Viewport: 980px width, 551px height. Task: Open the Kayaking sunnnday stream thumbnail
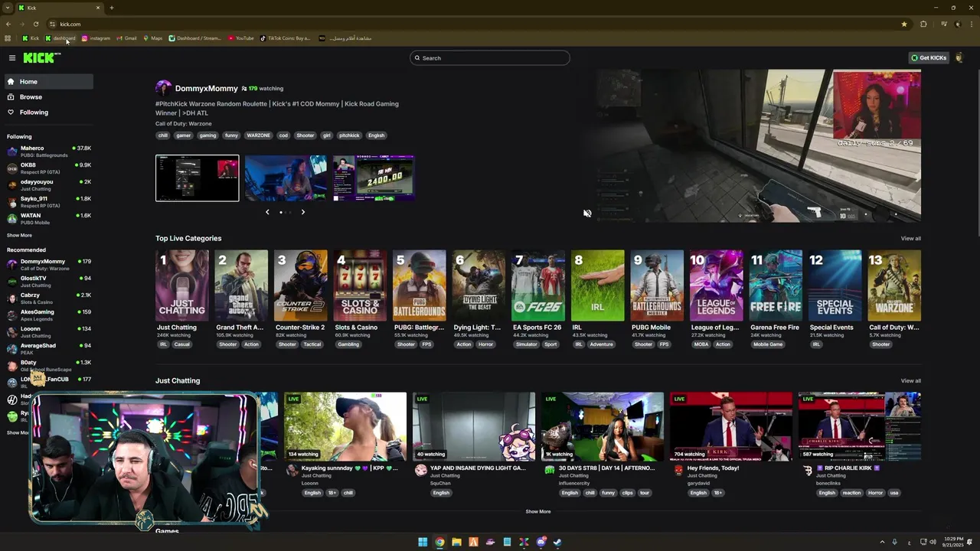[x=345, y=427]
